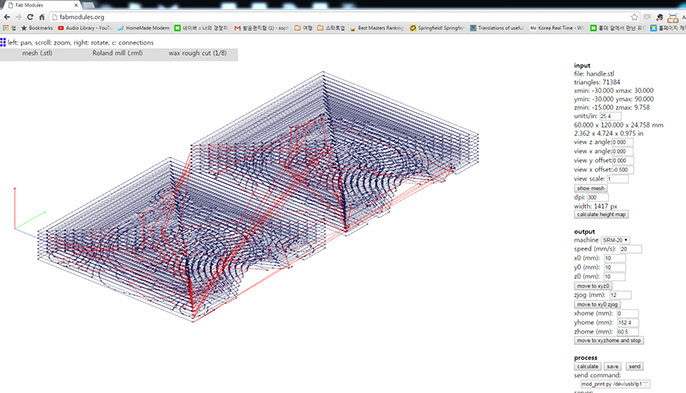Click the 'file: handle.stl' text
The width and height of the screenshot is (686, 393).
click(x=594, y=74)
